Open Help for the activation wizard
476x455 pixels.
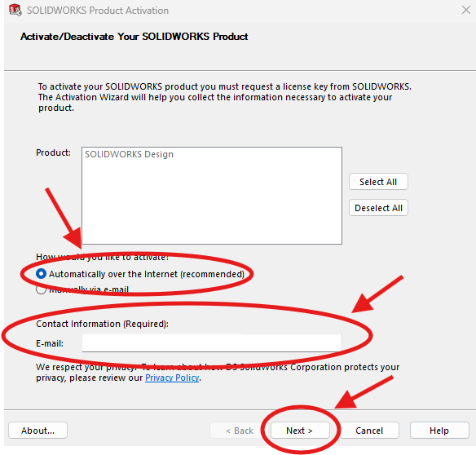coord(439,430)
